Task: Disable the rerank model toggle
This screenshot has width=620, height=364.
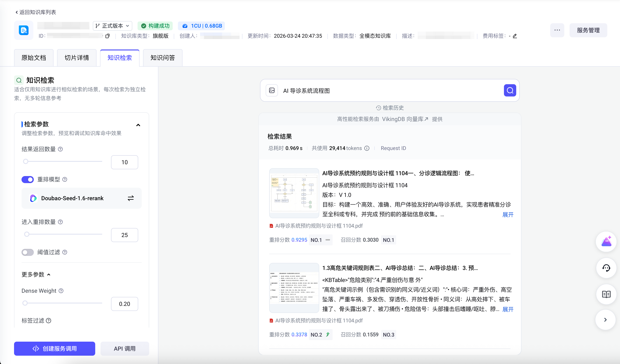Action: coord(28,180)
